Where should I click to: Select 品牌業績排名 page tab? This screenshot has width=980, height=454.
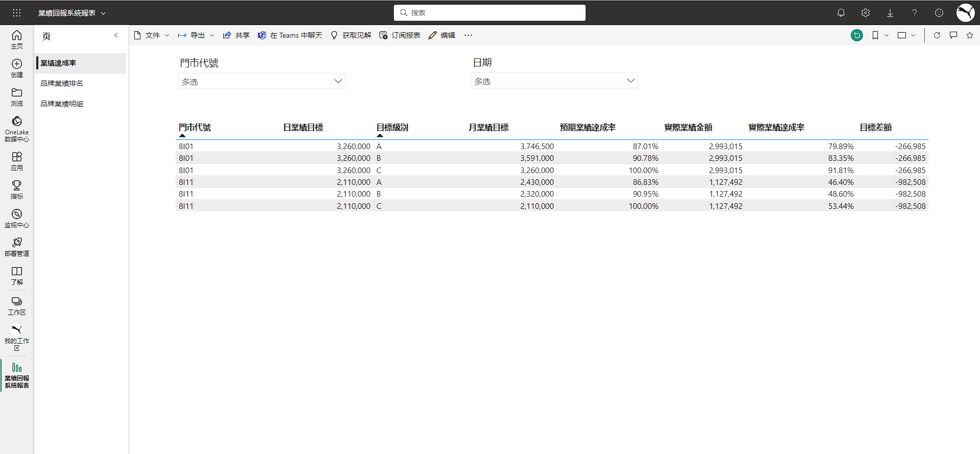(x=81, y=83)
